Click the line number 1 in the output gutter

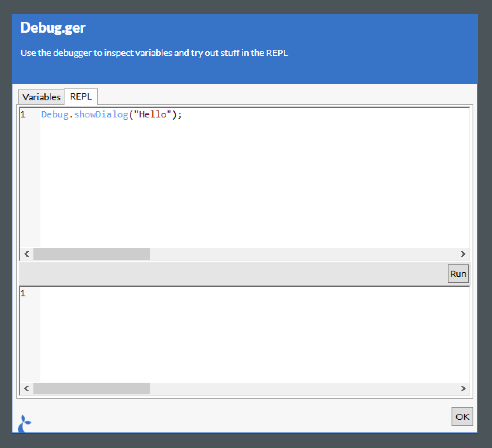coord(23,293)
